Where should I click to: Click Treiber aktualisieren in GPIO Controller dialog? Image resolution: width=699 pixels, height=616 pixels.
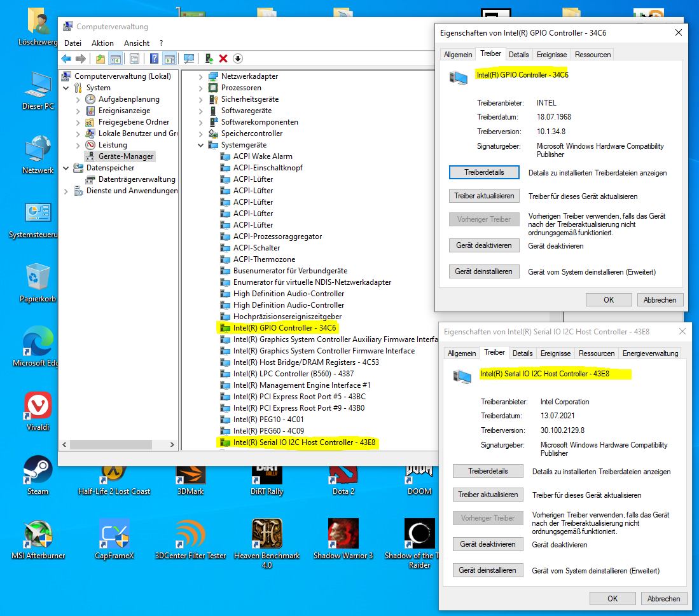click(x=484, y=196)
